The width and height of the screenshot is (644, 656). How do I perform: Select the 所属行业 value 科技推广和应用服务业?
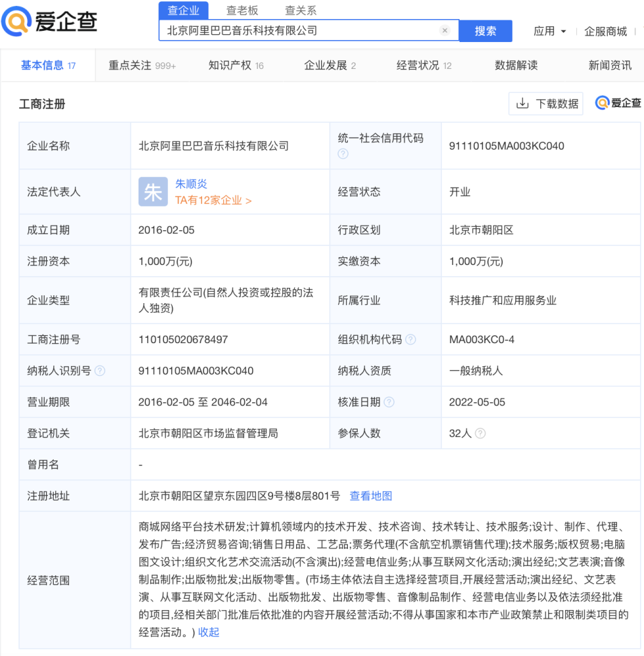(x=502, y=300)
